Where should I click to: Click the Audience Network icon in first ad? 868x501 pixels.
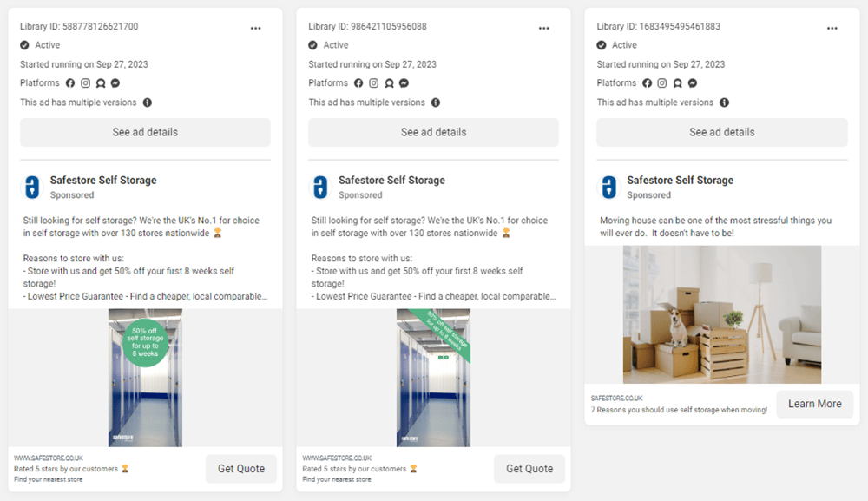(100, 83)
